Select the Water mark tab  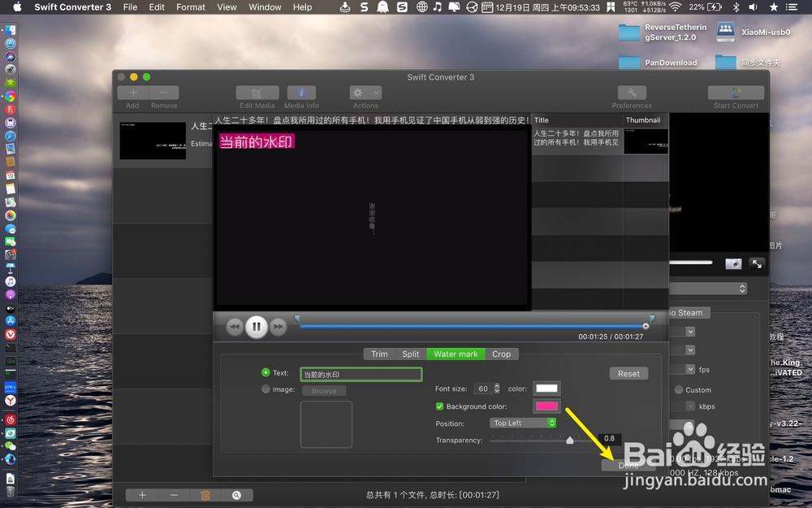click(x=456, y=354)
